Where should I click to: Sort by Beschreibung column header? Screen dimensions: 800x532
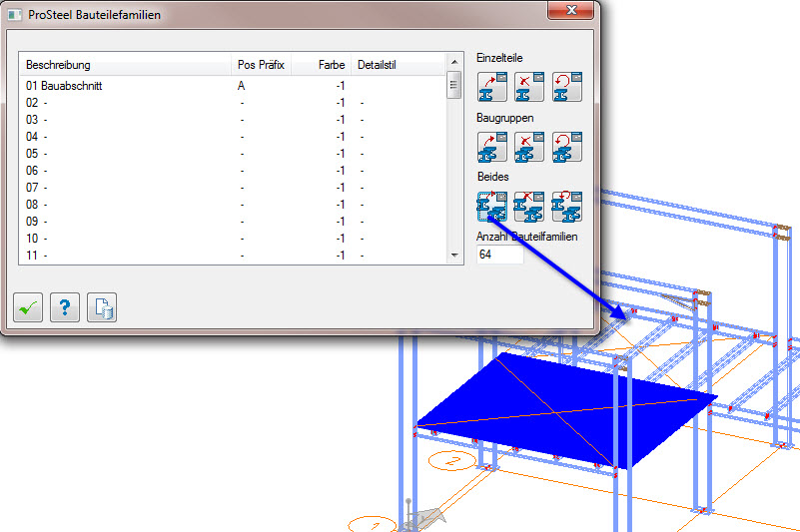tap(125, 65)
